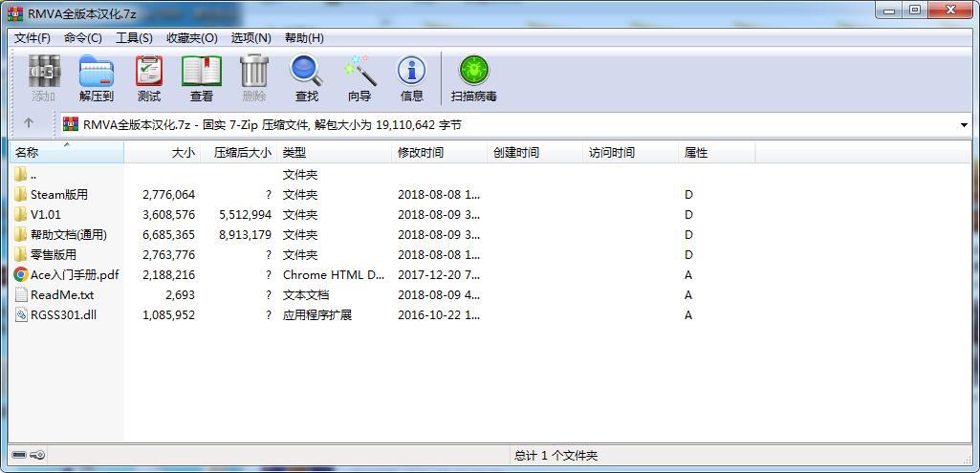The width and height of the screenshot is (980, 473).
Task: Sort by 创建时间 column header
Action: pos(535,153)
